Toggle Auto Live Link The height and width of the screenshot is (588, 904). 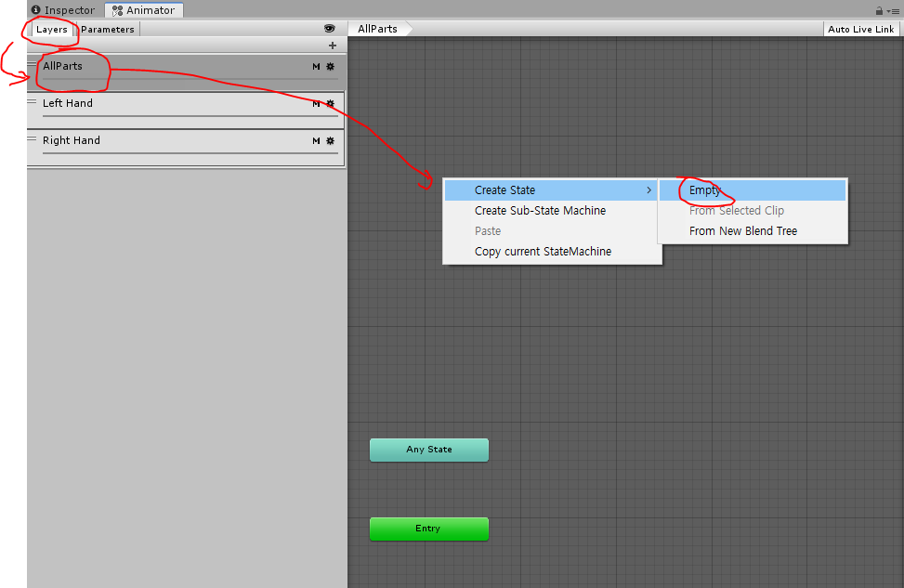click(860, 29)
